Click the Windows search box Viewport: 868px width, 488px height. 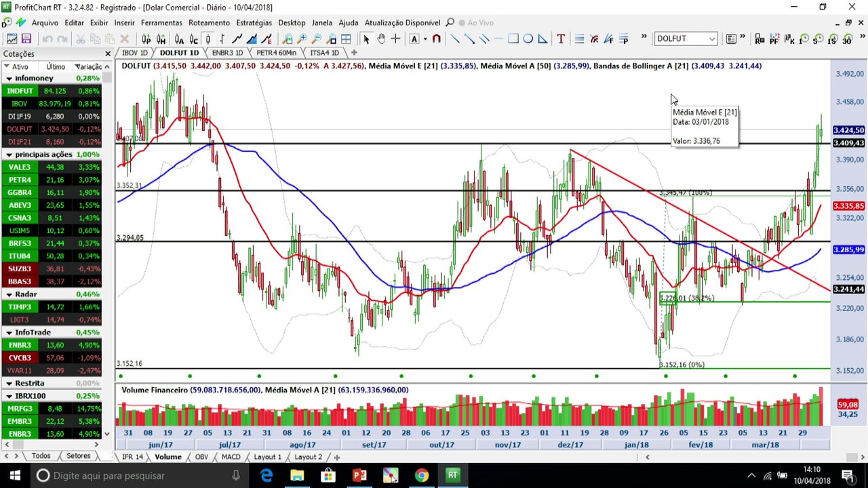tap(140, 476)
